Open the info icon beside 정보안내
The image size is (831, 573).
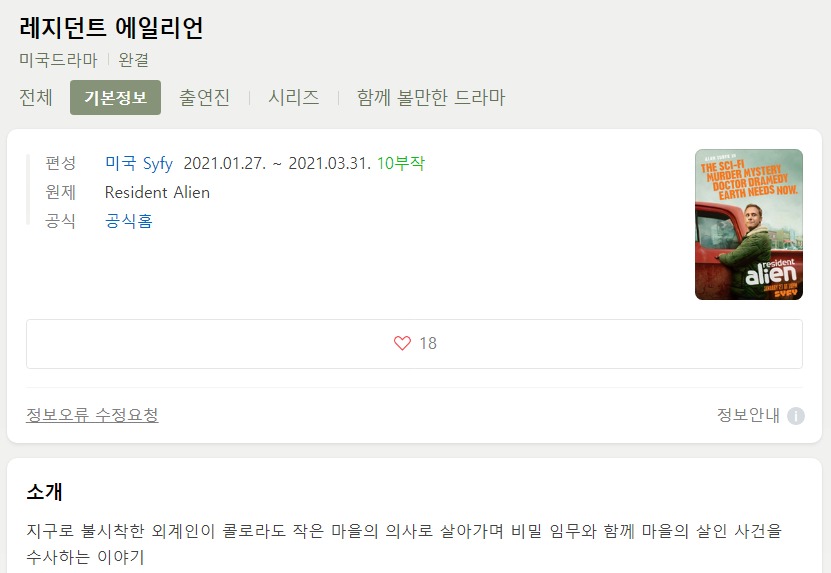click(795, 416)
